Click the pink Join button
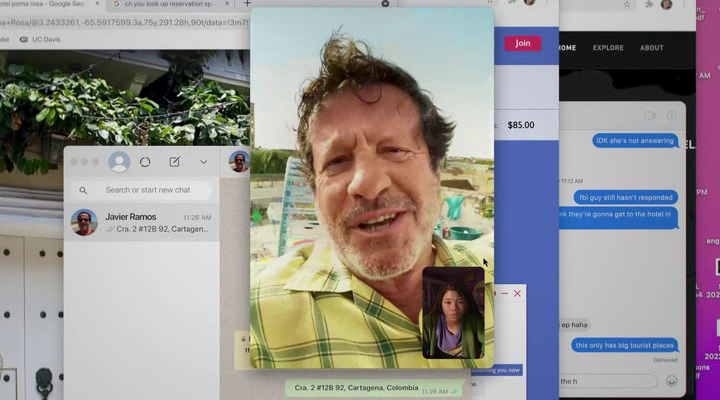The width and height of the screenshot is (720, 400). point(523,43)
